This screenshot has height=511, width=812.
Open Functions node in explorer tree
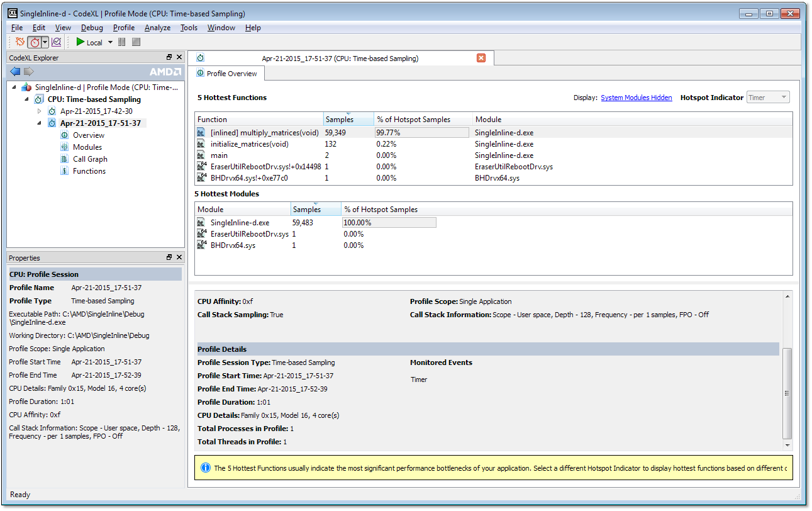tap(89, 171)
